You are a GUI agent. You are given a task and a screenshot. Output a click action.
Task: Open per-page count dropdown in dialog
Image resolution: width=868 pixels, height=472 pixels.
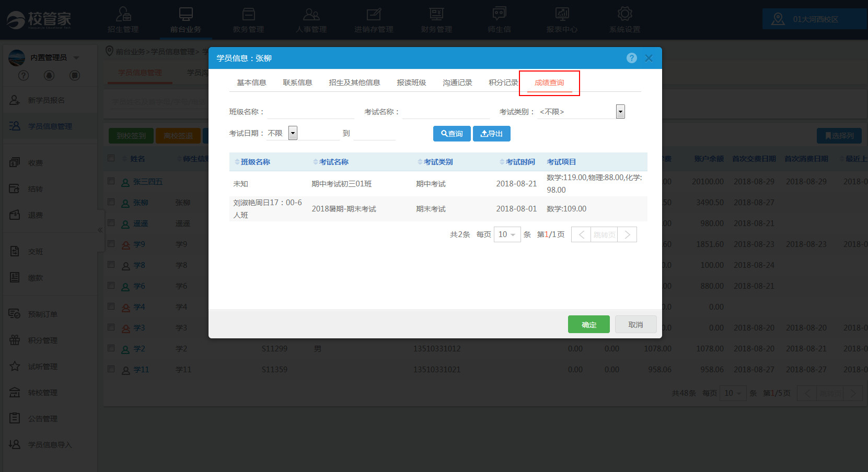click(x=507, y=234)
